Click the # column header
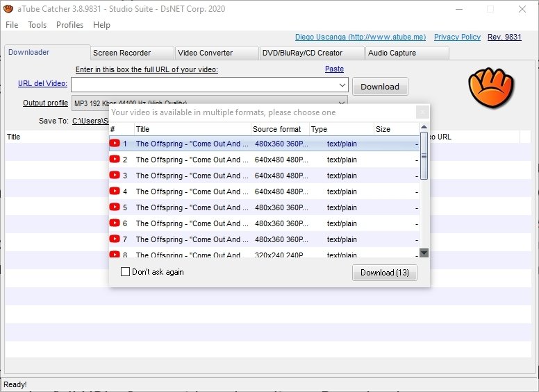 pyautogui.click(x=122, y=129)
